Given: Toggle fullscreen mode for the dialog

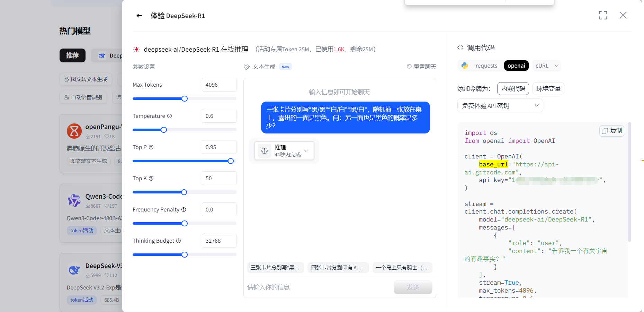Looking at the screenshot, I should pos(603,15).
